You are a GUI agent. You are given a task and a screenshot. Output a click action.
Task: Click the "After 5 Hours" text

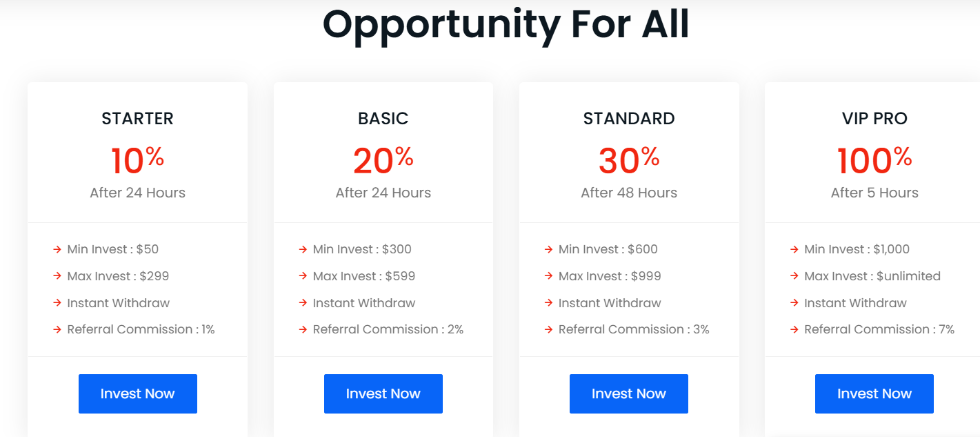tap(874, 193)
